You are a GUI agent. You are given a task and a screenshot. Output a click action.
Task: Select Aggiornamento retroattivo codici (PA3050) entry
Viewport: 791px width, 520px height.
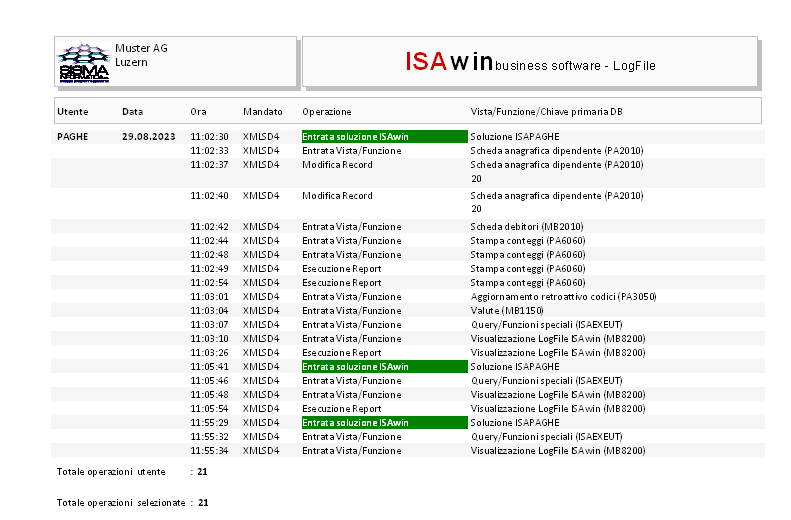(563, 297)
